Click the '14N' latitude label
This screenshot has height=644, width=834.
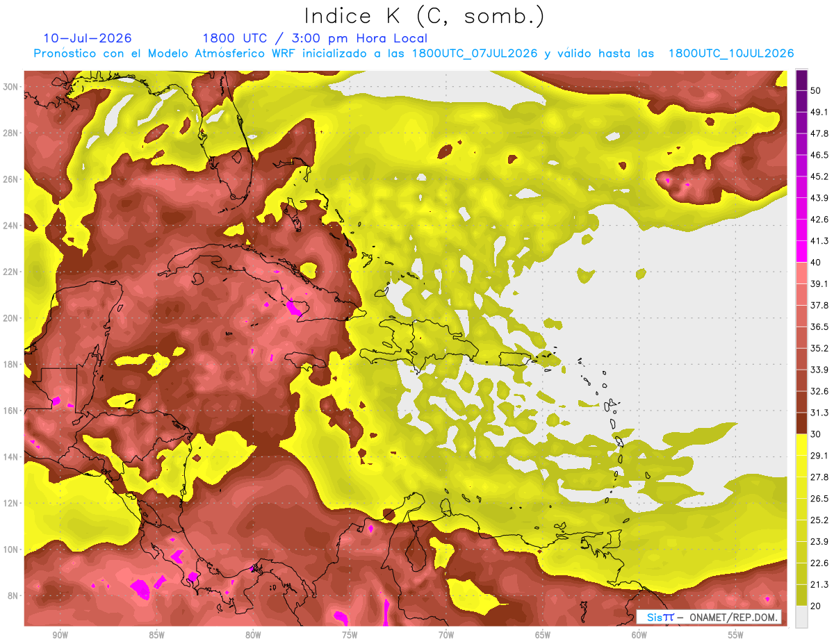pyautogui.click(x=12, y=457)
